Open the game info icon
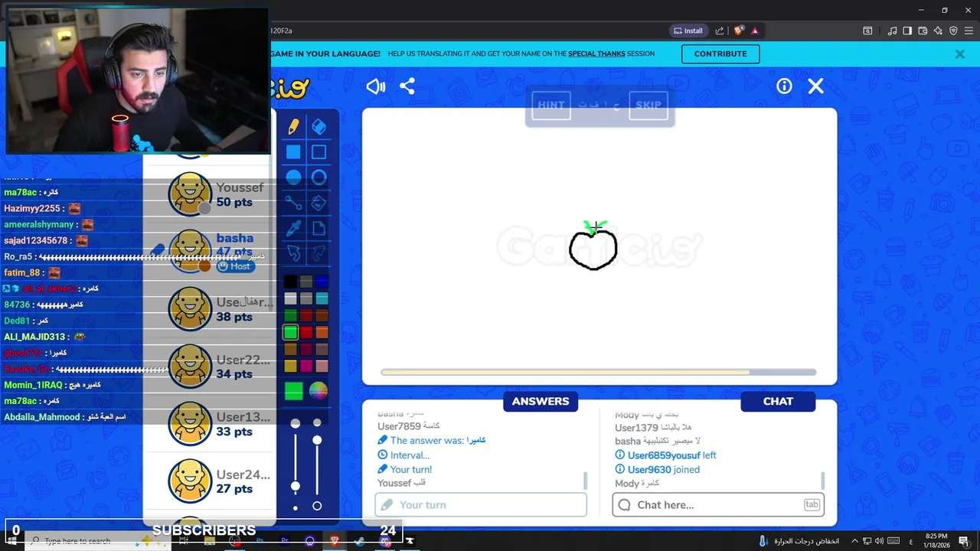The width and height of the screenshot is (980, 551). coord(784,86)
